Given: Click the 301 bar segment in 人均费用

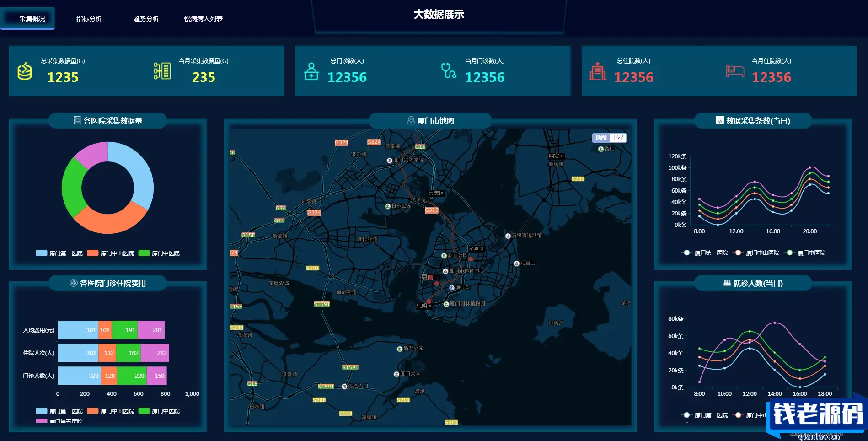Looking at the screenshot, I should (x=78, y=330).
